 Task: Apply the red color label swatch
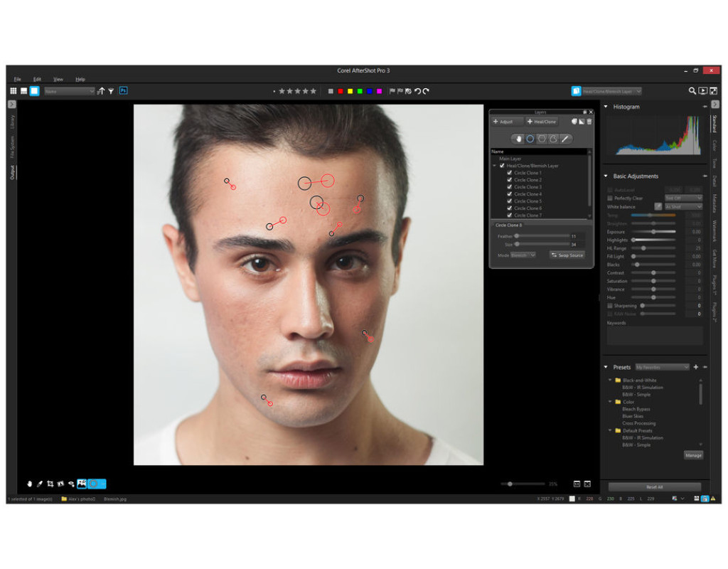point(341,91)
